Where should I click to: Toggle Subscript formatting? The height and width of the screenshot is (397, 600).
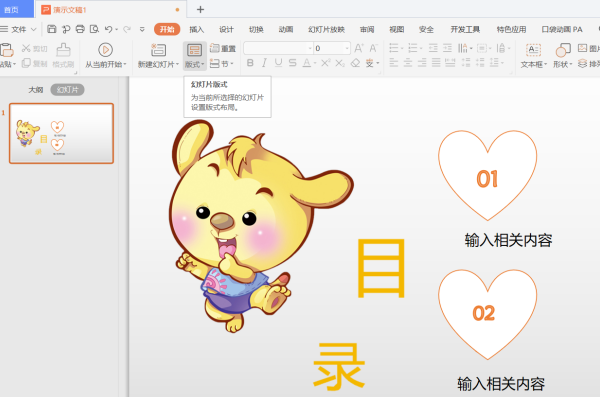tap(340, 63)
